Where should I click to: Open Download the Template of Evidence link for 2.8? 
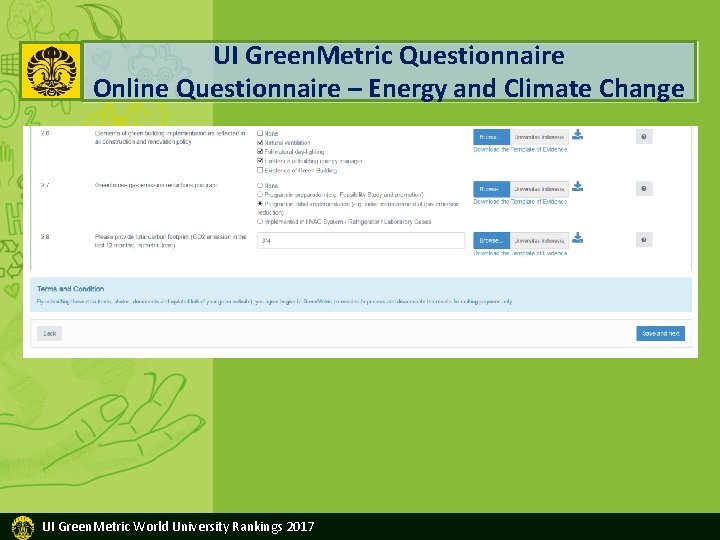coord(520,253)
